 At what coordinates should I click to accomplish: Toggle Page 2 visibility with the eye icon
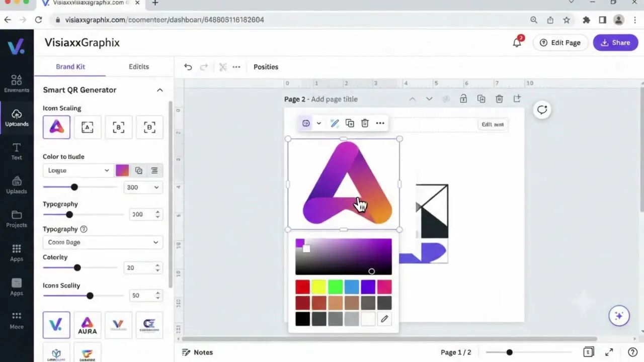point(445,99)
